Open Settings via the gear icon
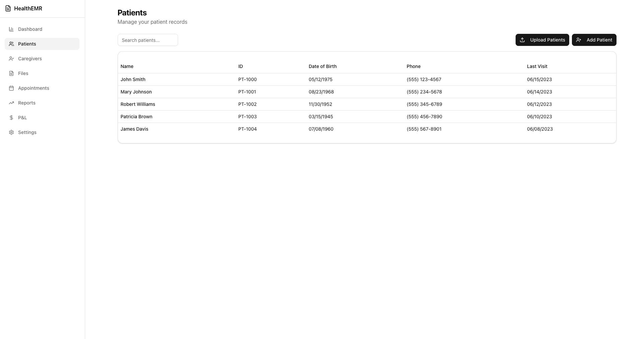Screen dimensions: 644x339 tap(11, 132)
